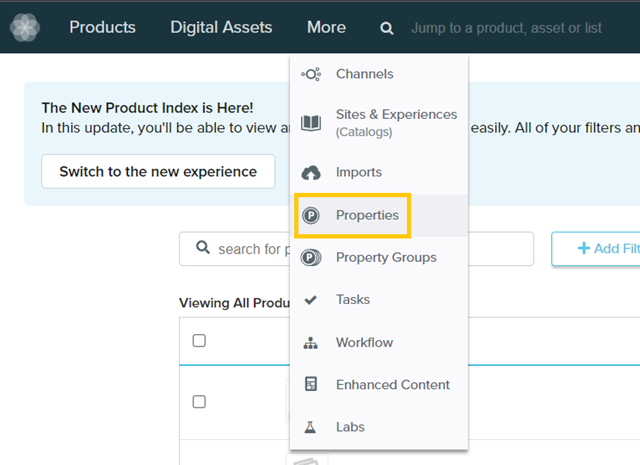Click the Labs flask icon
The width and height of the screenshot is (640, 465).
311,427
